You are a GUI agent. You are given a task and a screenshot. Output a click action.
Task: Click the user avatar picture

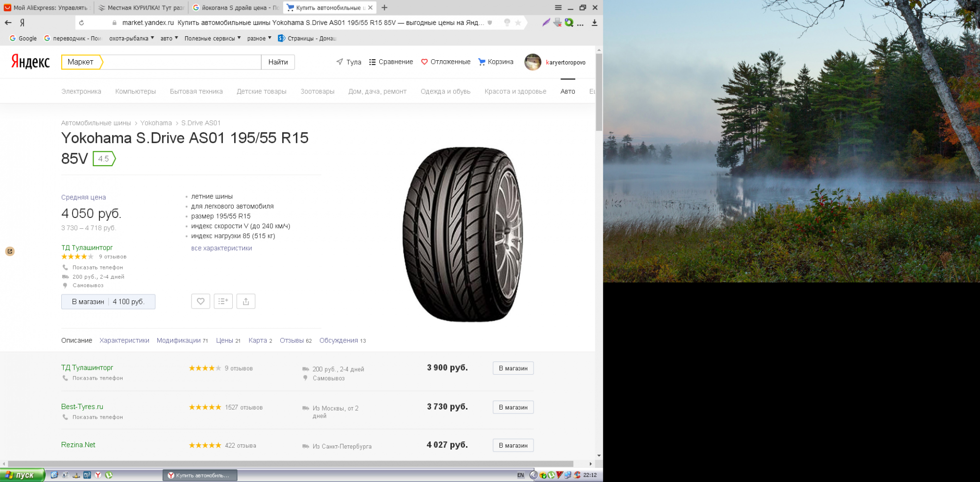tap(533, 62)
